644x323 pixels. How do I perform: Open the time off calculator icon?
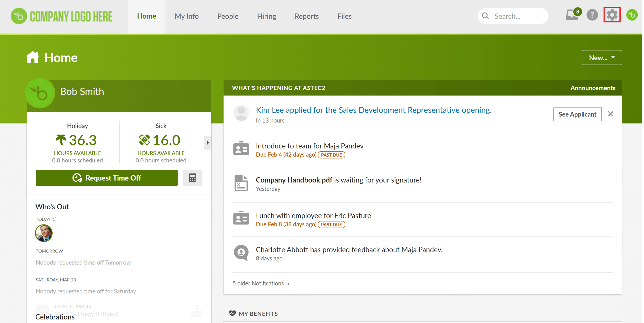coord(192,178)
